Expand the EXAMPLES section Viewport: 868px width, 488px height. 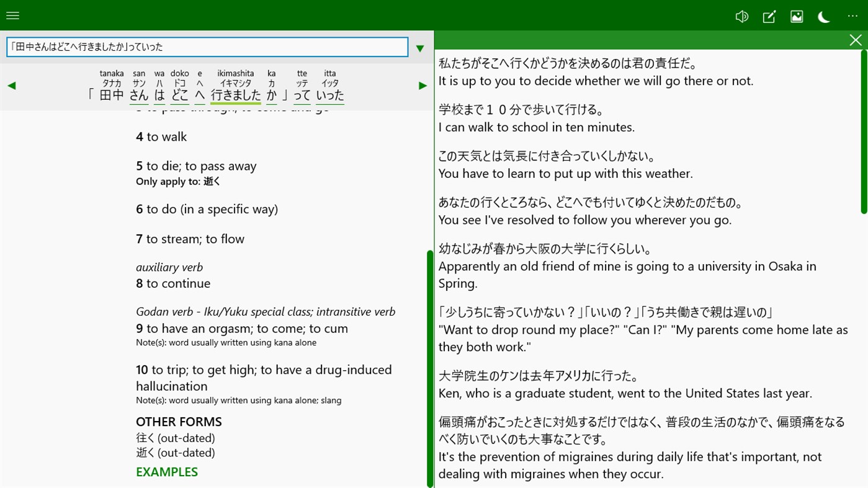point(166,471)
